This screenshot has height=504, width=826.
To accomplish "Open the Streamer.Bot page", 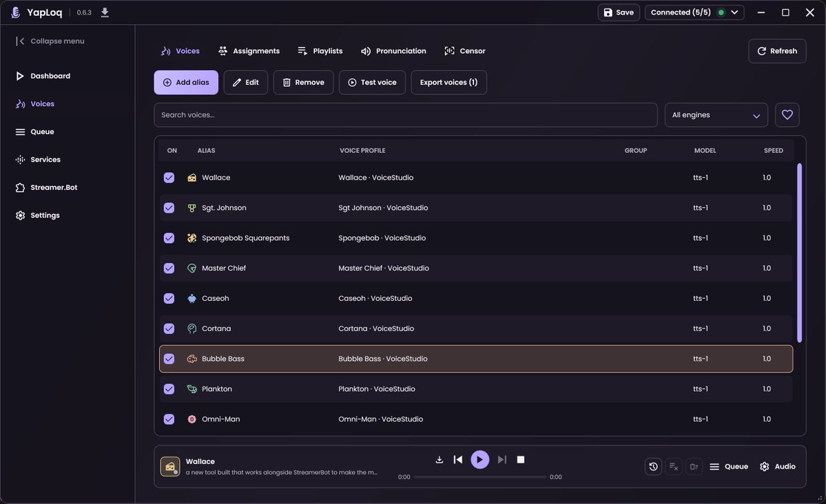I will pos(46,187).
